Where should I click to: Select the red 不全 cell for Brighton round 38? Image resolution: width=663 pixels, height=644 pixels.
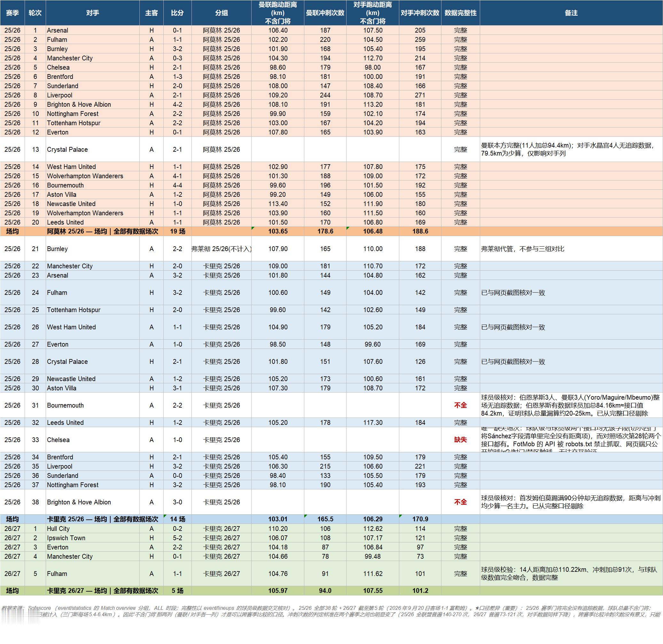pyautogui.click(x=460, y=502)
